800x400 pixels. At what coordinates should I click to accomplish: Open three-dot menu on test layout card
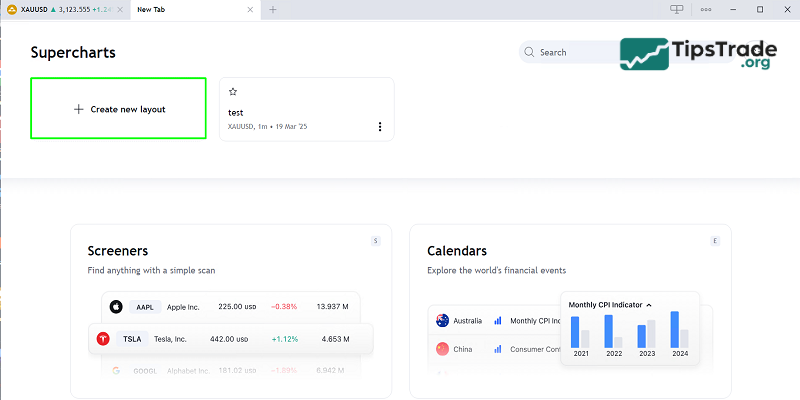380,127
